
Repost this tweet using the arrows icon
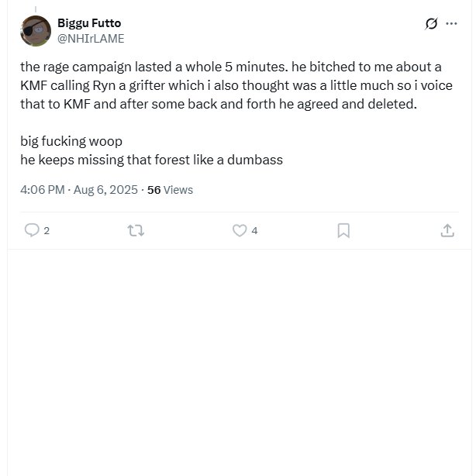tap(136, 230)
